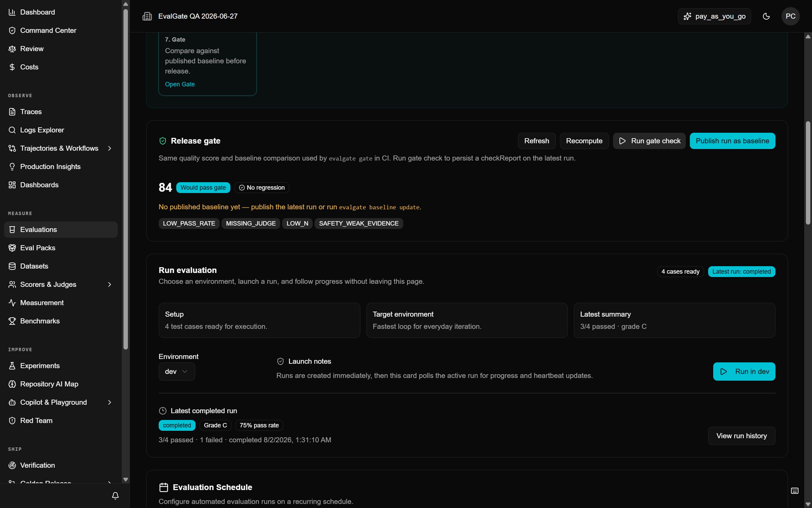This screenshot has height=508, width=812.
Task: Click the Latest run: completed badge
Action: 742,272
